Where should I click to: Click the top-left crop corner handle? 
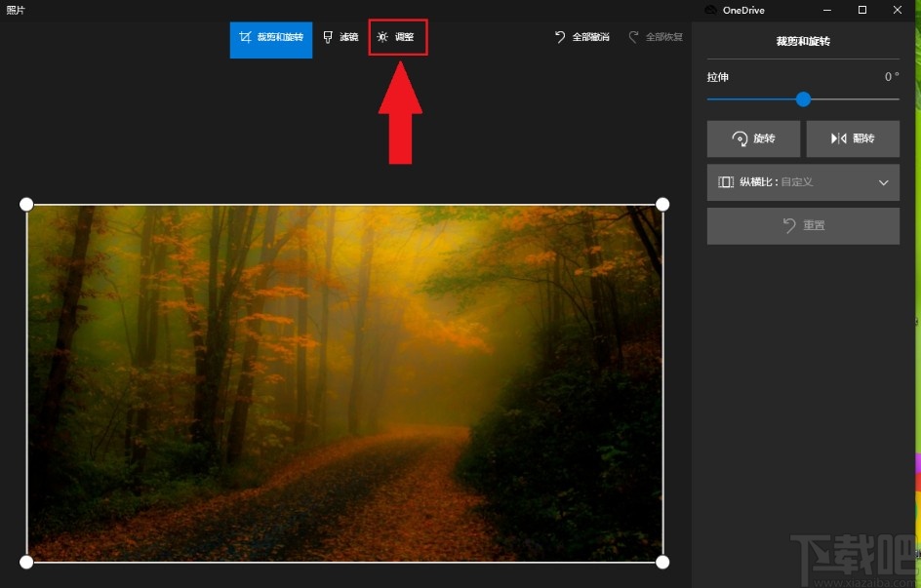26,204
